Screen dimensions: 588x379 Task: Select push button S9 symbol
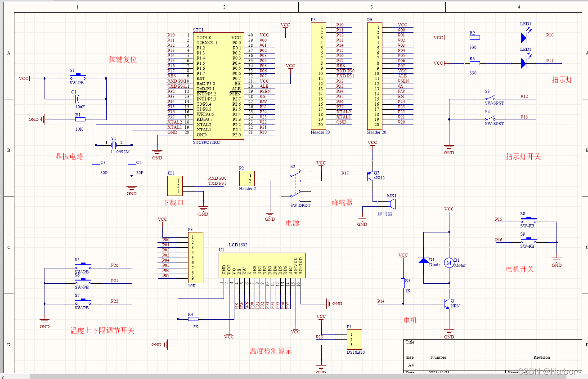point(528,241)
